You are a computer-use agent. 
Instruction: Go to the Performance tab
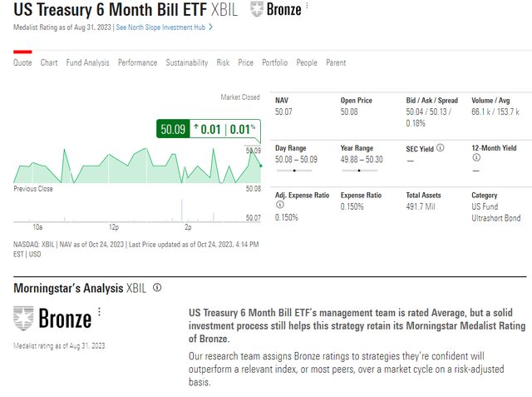coord(137,62)
